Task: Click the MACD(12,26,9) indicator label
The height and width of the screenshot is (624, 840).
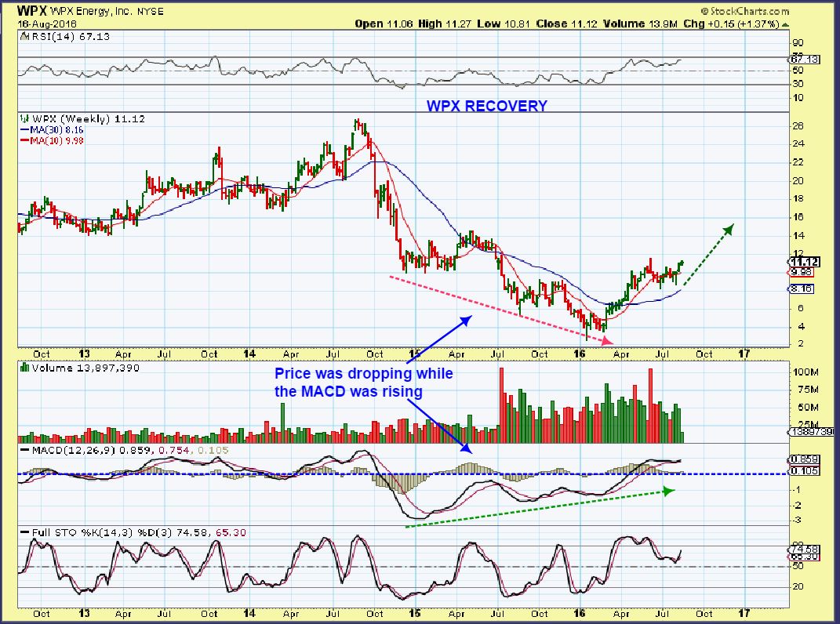Action: pyautogui.click(x=74, y=451)
